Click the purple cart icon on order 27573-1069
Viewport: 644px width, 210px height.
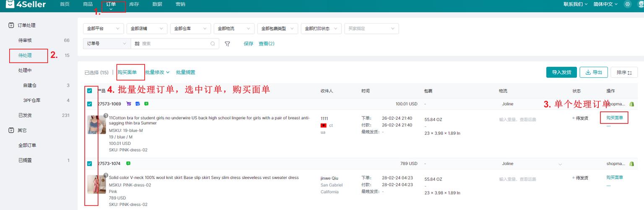point(128,104)
